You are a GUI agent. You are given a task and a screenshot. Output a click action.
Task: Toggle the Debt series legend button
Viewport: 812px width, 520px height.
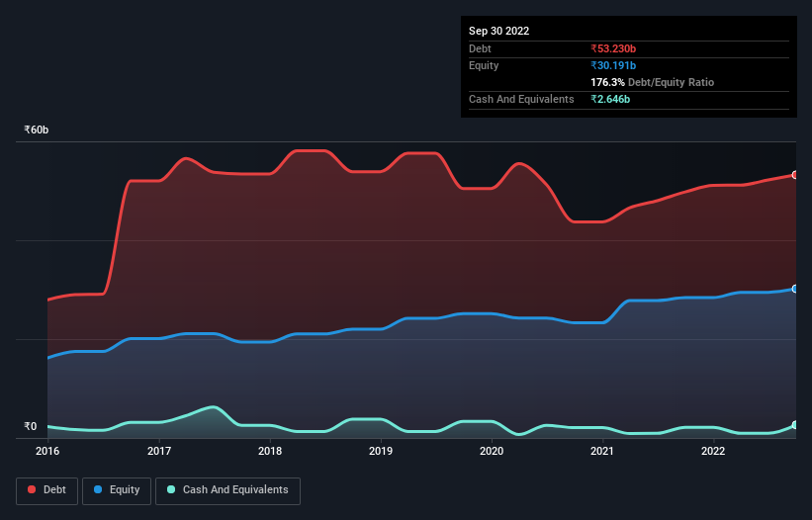(x=47, y=490)
